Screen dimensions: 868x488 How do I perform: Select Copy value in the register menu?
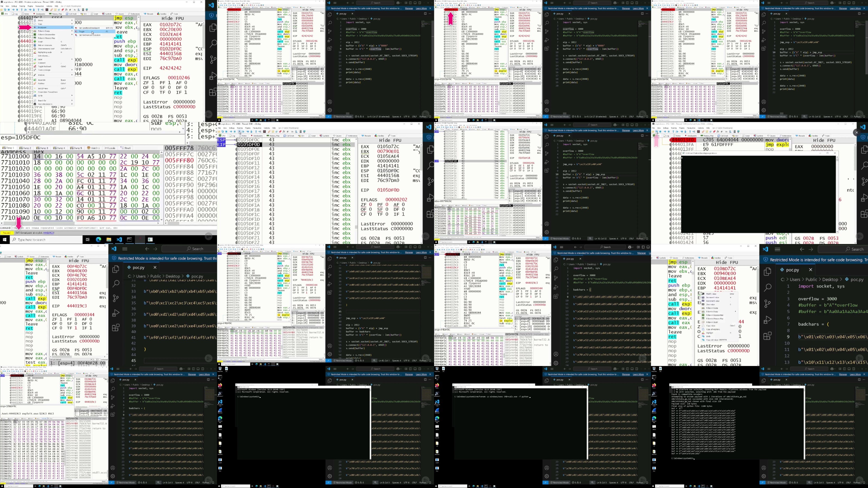click(720, 326)
